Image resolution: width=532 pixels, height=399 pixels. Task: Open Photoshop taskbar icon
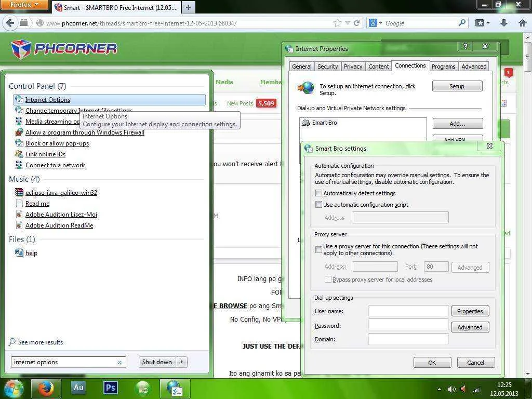[x=111, y=388]
